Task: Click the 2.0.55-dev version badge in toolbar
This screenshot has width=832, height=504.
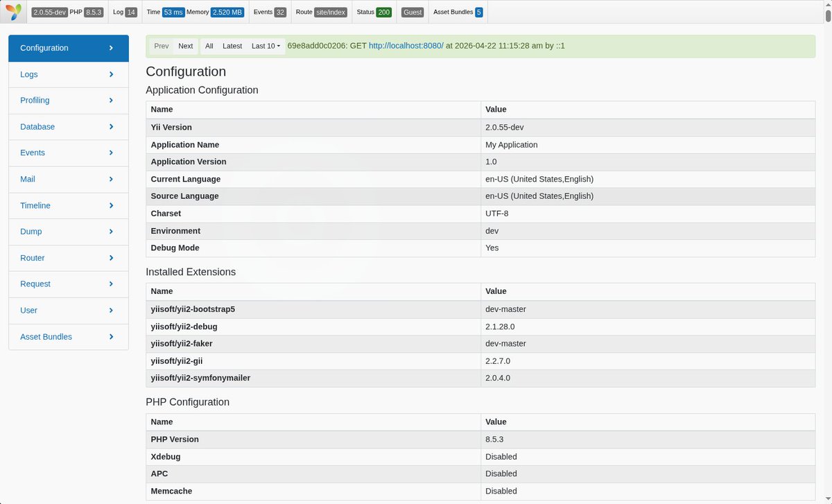Action: tap(50, 12)
